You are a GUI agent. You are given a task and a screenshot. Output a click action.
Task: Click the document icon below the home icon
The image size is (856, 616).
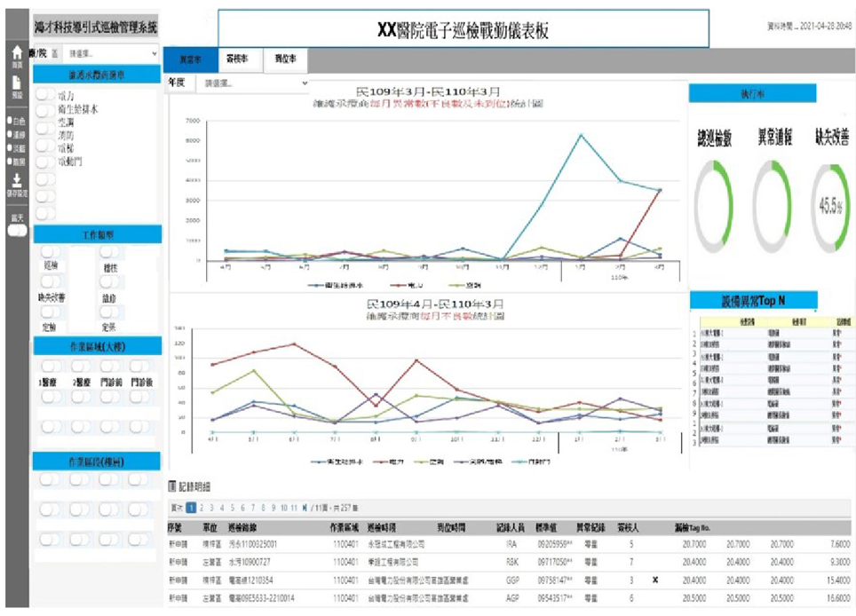point(16,81)
